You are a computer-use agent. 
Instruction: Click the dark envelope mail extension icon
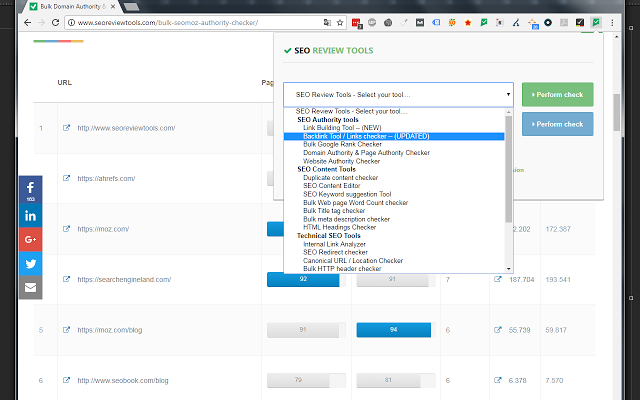(420, 22)
